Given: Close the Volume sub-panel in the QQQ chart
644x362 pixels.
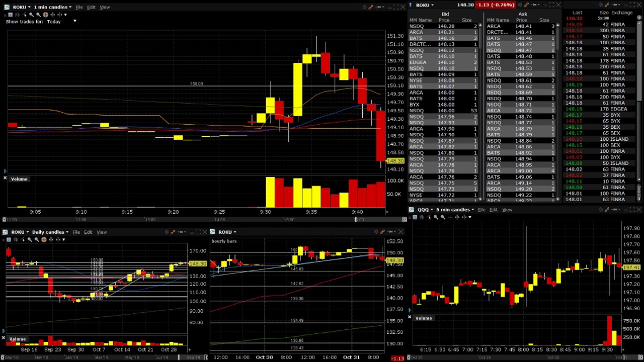Looking at the screenshot, I should (410, 317).
